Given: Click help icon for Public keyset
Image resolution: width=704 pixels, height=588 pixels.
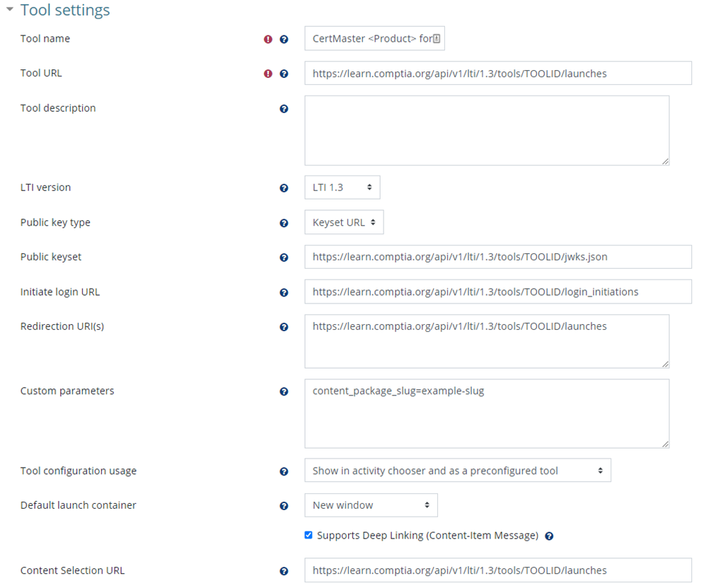Looking at the screenshot, I should click(x=284, y=258).
